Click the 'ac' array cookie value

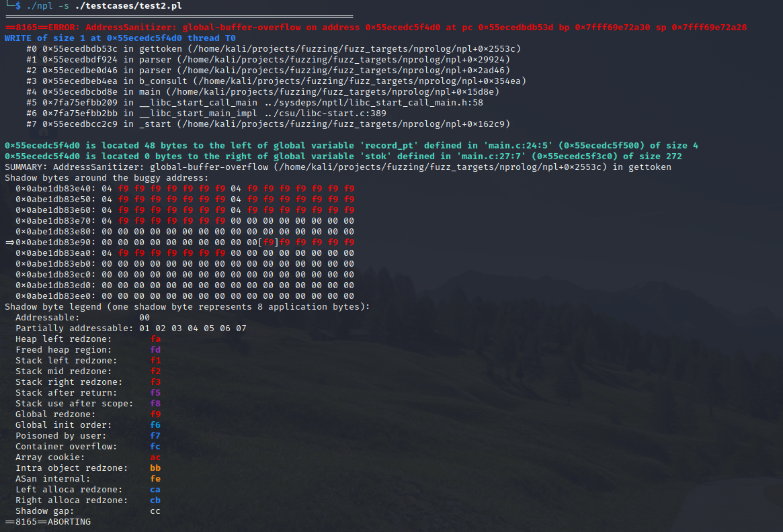coord(155,457)
